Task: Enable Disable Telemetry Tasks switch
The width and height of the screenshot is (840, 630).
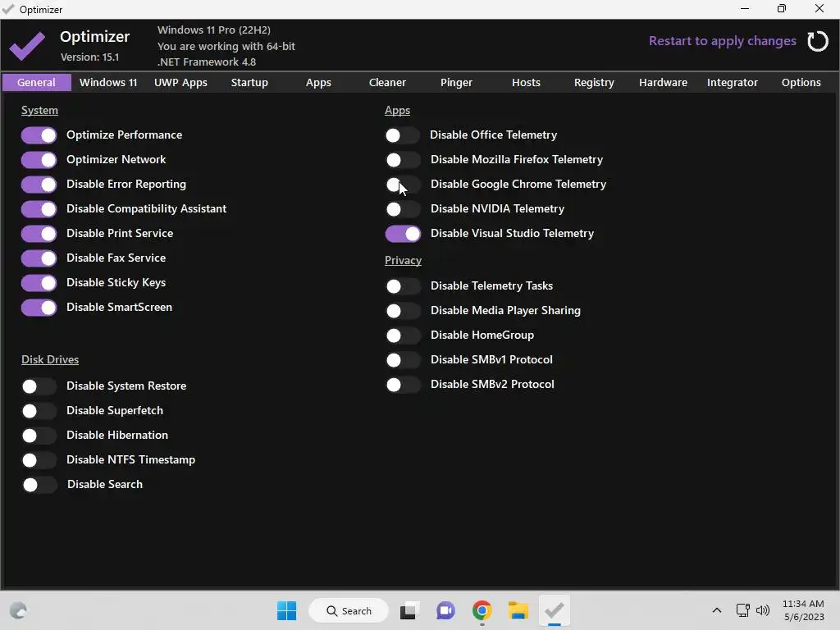Action: [x=403, y=286]
